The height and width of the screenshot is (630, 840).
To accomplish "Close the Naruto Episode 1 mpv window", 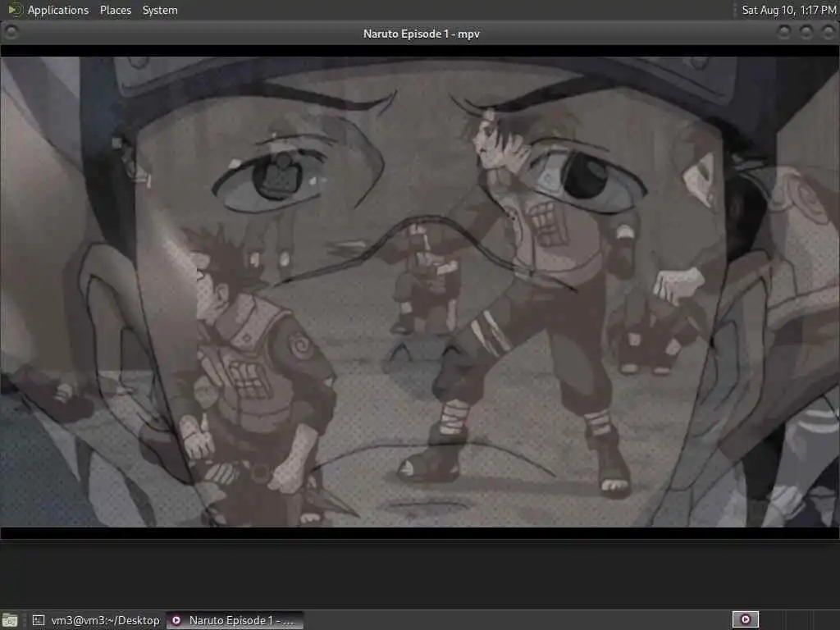I will click(x=829, y=33).
